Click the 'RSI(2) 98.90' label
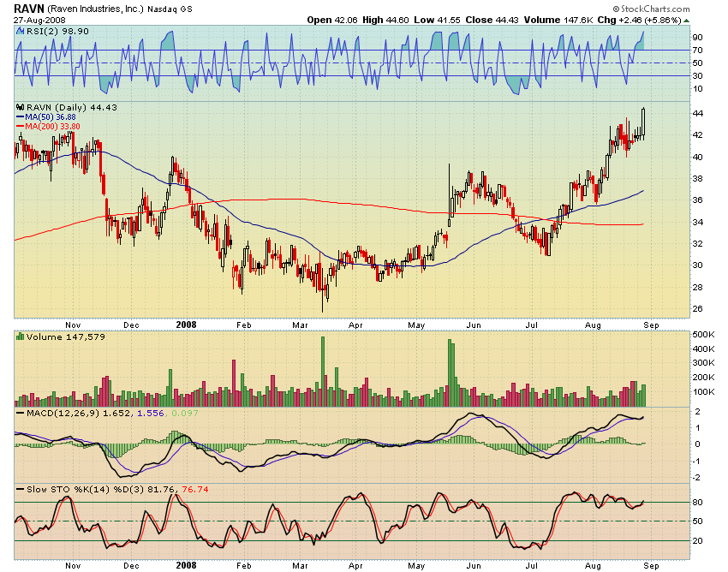This screenshot has height=572, width=728. (57, 31)
